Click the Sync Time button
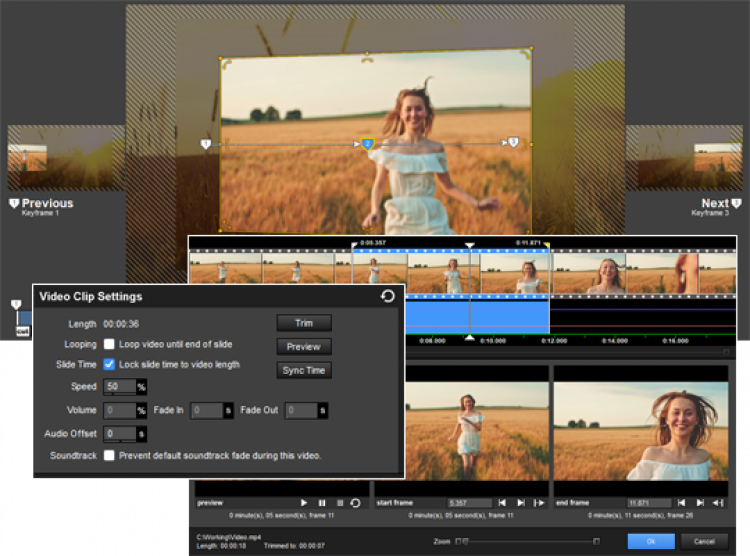The height and width of the screenshot is (556, 750). tap(304, 370)
